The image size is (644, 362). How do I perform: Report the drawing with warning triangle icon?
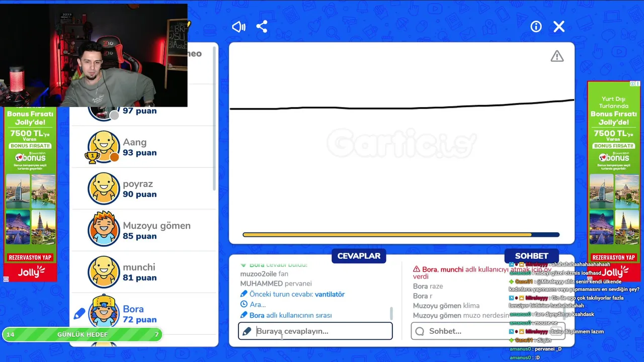[x=557, y=56]
